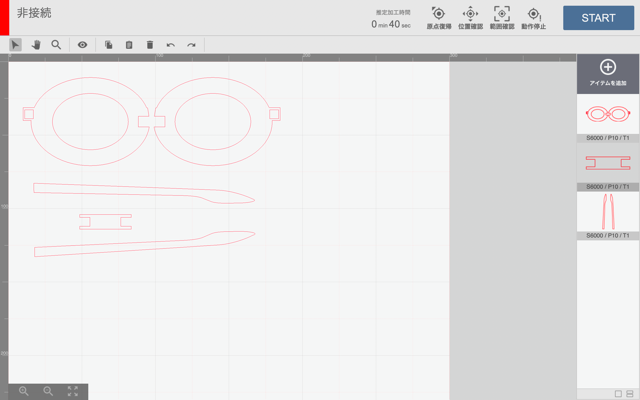Toggle visibility with the eye icon
The height and width of the screenshot is (400, 640).
click(x=82, y=44)
